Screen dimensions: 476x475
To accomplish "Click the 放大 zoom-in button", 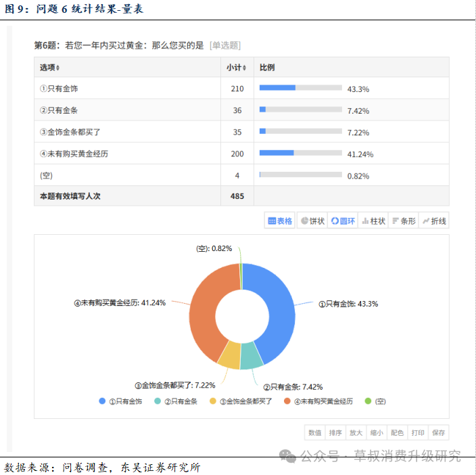I will 356,432.
